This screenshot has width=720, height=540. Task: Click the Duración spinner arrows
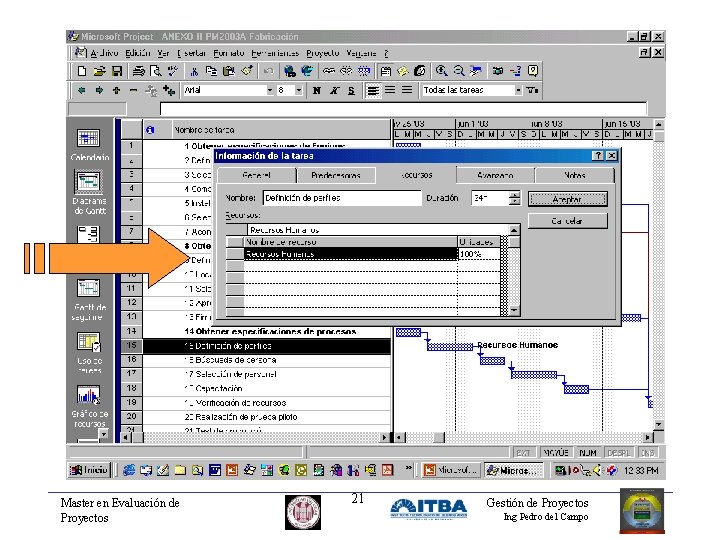click(x=514, y=198)
